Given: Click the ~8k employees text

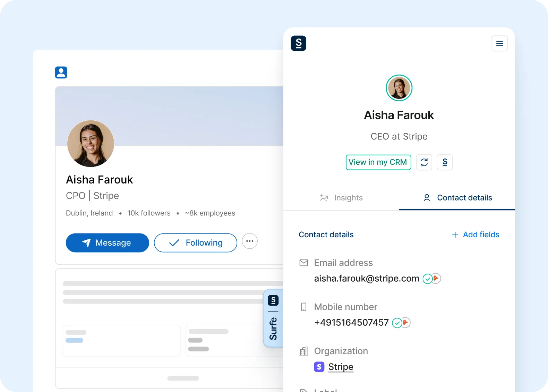Looking at the screenshot, I should (x=210, y=213).
